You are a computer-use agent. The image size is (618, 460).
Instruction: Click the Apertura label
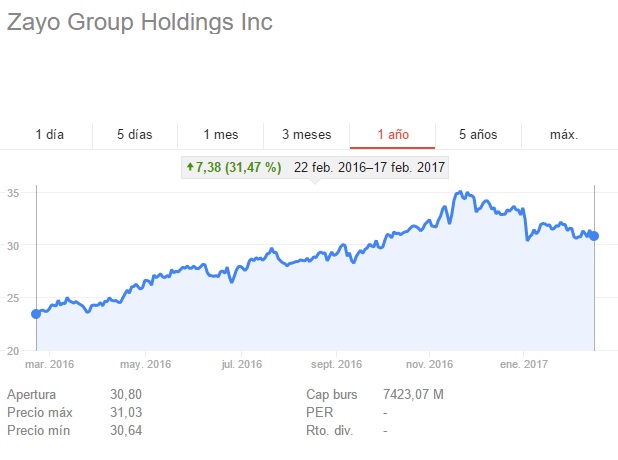pos(31,394)
